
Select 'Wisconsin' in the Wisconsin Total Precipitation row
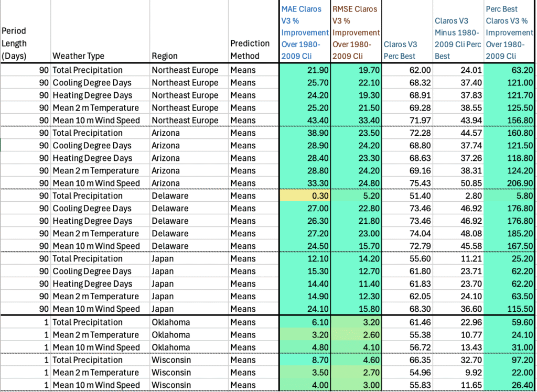tap(171, 360)
